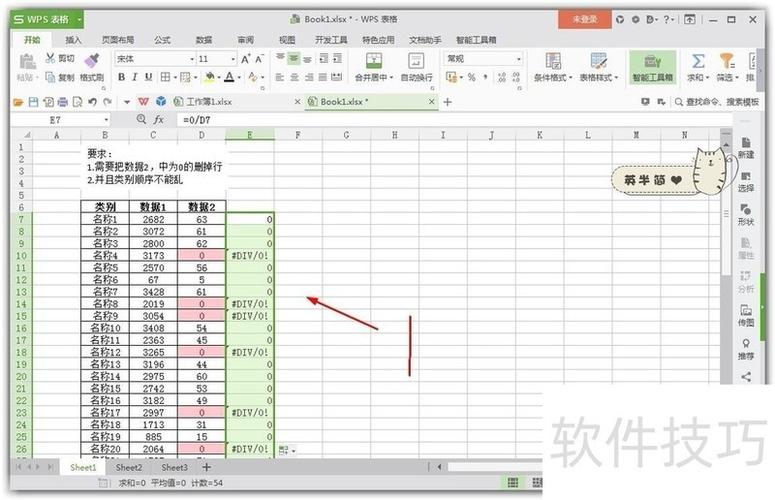Add a new document tab with plus
This screenshot has height=500, width=775.
[x=448, y=102]
